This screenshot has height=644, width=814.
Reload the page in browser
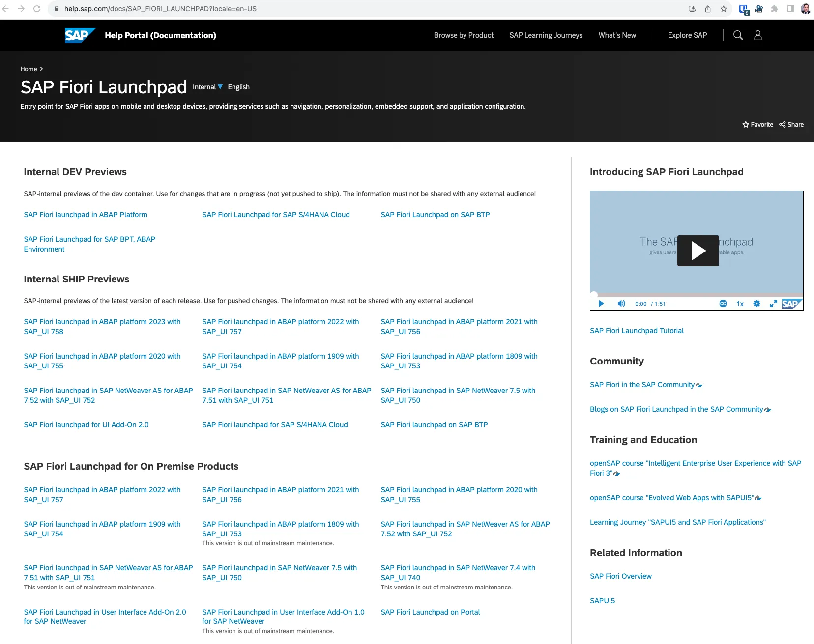[37, 9]
